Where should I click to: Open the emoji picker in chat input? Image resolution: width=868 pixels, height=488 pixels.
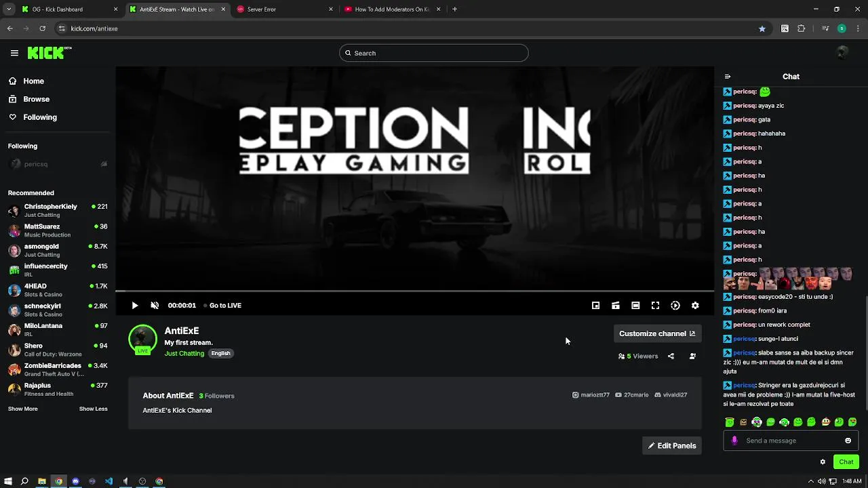coord(848,441)
